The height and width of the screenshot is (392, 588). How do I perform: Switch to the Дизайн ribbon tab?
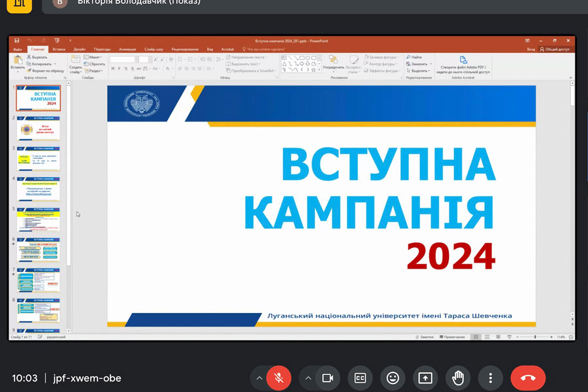click(80, 49)
